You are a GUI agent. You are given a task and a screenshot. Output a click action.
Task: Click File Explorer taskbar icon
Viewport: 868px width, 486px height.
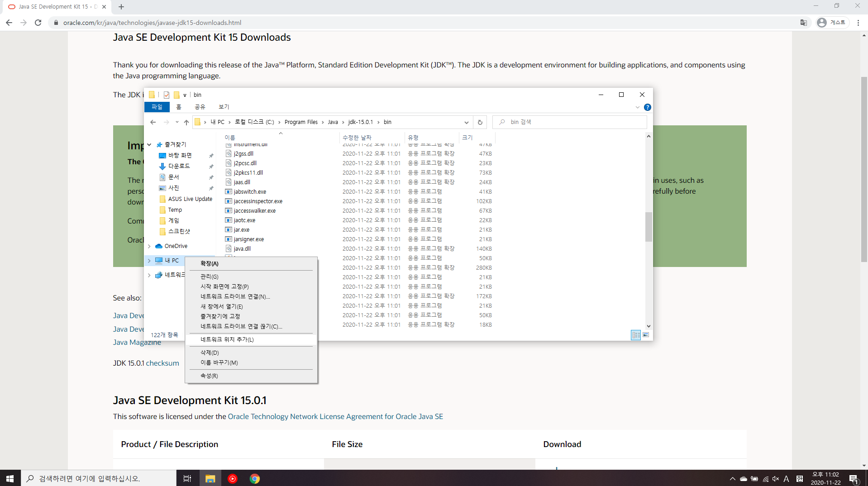tap(210, 478)
